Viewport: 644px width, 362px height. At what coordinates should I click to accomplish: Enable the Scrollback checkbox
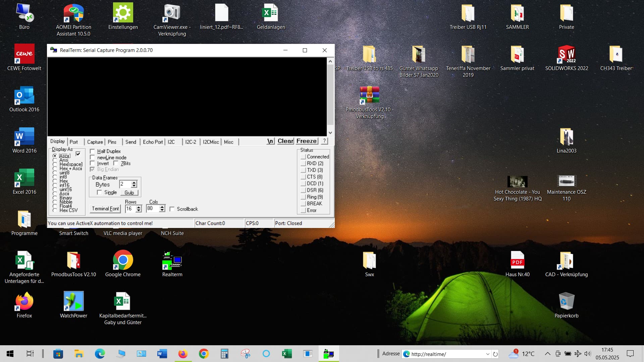tap(172, 209)
